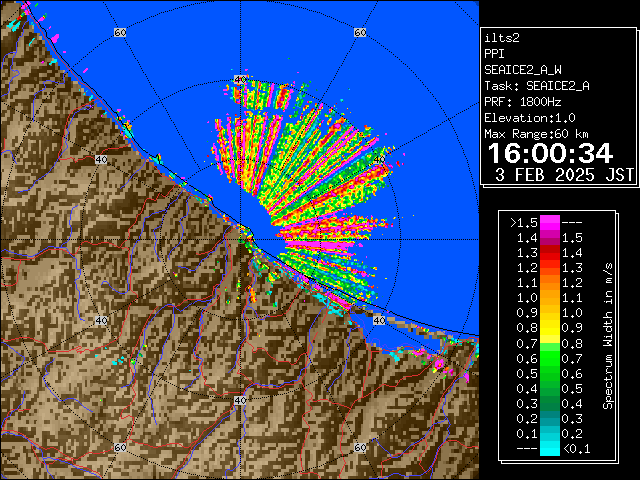Click the "<0.1" legend label

coord(576,449)
